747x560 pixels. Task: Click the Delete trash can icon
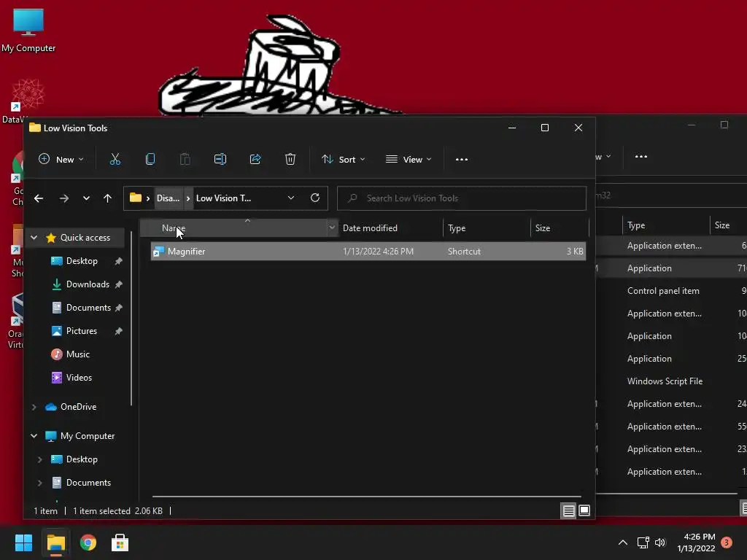point(290,159)
